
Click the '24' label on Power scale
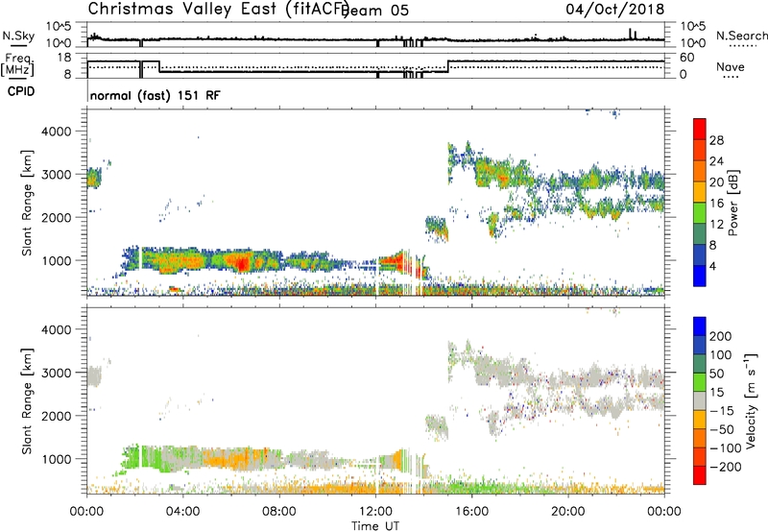click(x=716, y=161)
